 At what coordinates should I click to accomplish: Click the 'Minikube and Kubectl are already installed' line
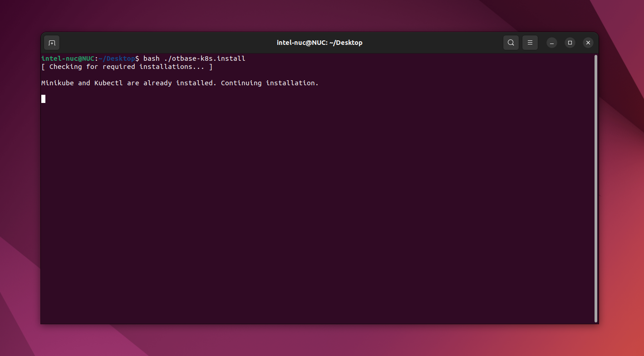[180, 83]
